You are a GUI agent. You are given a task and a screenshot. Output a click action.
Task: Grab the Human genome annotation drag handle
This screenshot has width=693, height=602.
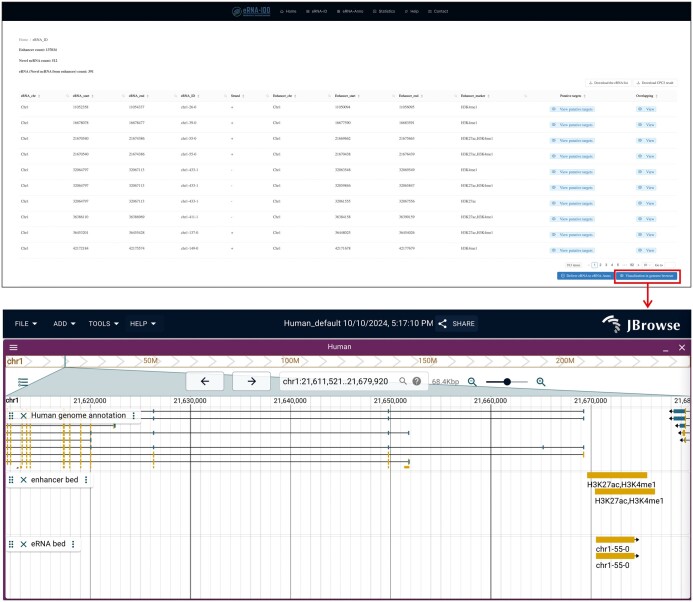[x=11, y=415]
